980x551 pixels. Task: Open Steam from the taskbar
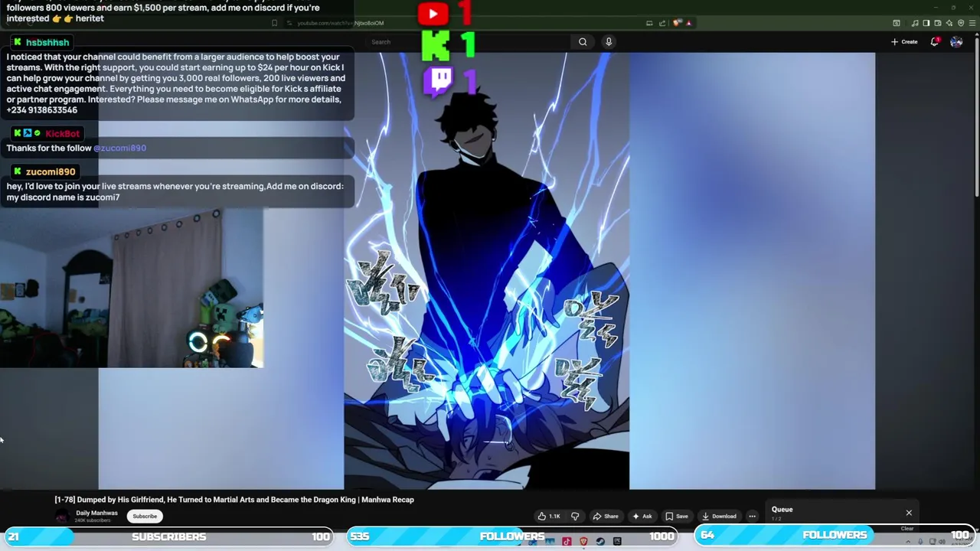click(x=600, y=541)
